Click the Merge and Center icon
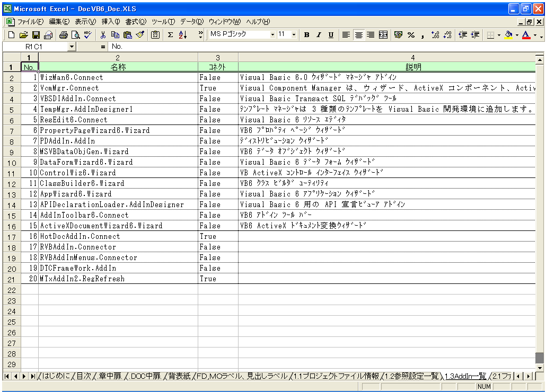The width and height of the screenshot is (546, 392). tap(383, 35)
